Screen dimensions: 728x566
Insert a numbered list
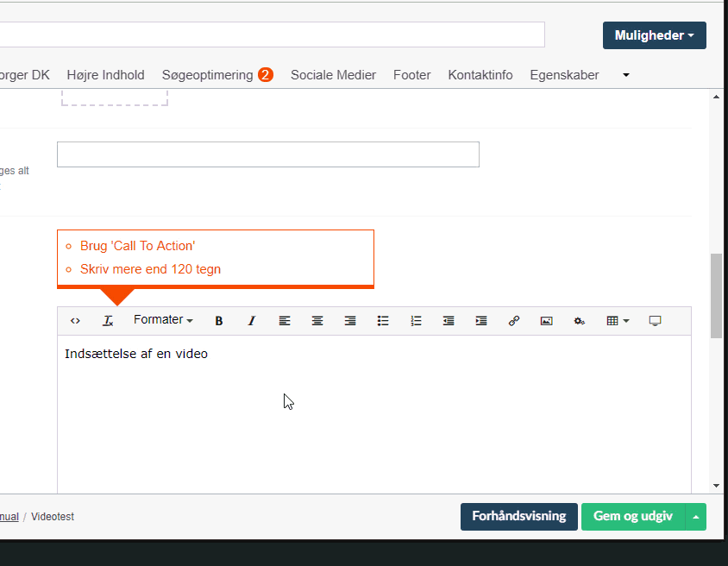coord(416,321)
